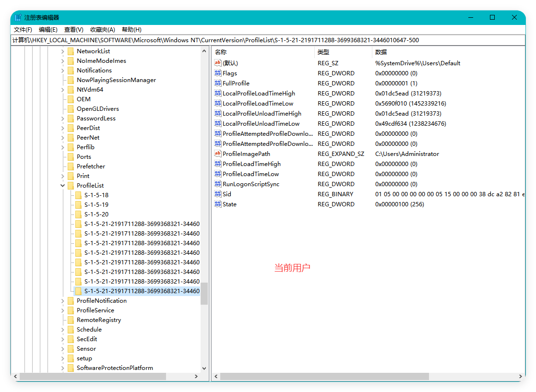Click the icon beside RunLogonScriptSync
The width and height of the screenshot is (536, 392).
(218, 184)
